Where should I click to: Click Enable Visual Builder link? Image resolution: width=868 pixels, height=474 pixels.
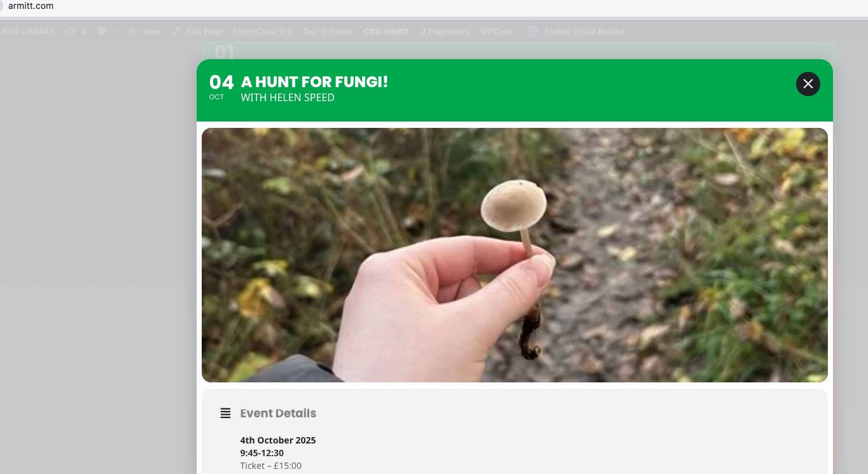point(585,31)
